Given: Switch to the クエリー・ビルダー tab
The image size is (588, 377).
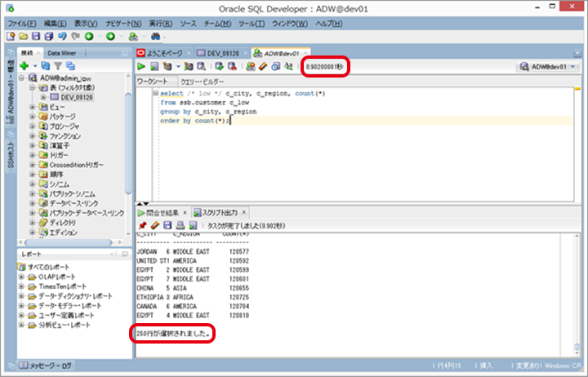Looking at the screenshot, I should 201,82.
